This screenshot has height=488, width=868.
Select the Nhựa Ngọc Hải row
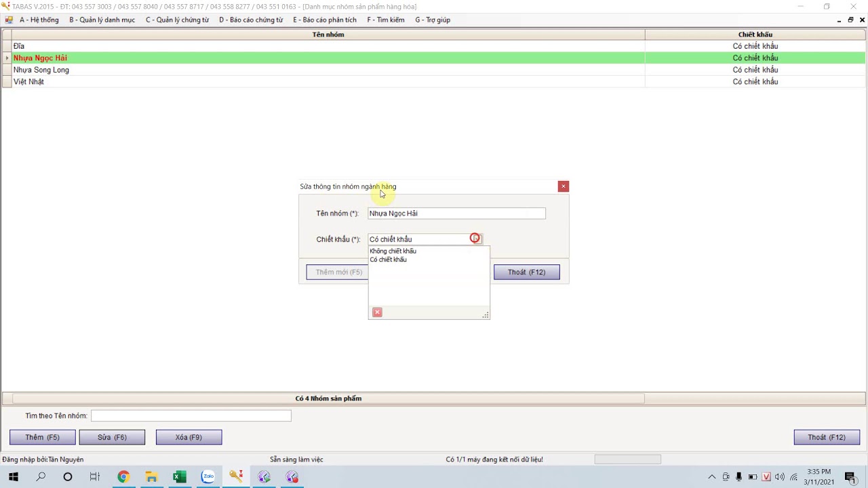pos(434,58)
